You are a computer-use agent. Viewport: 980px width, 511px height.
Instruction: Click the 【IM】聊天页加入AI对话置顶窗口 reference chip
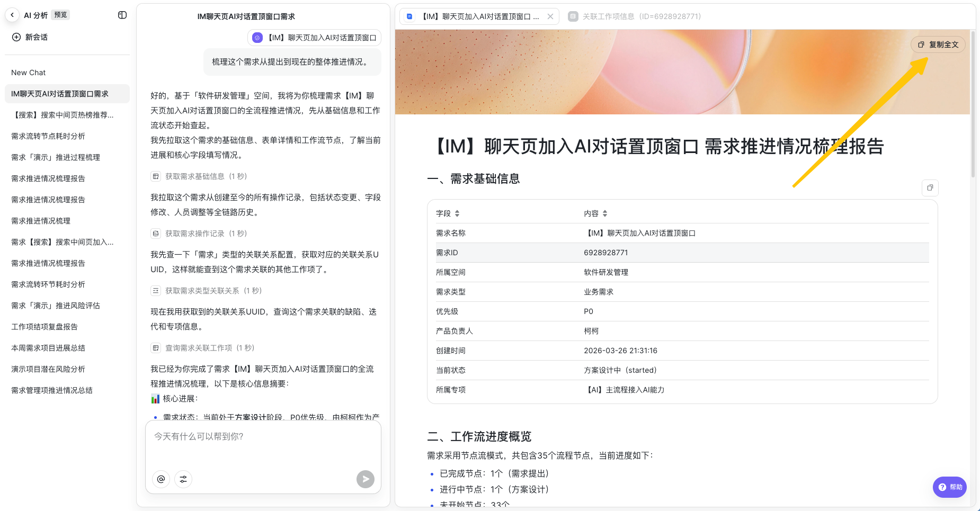(314, 38)
